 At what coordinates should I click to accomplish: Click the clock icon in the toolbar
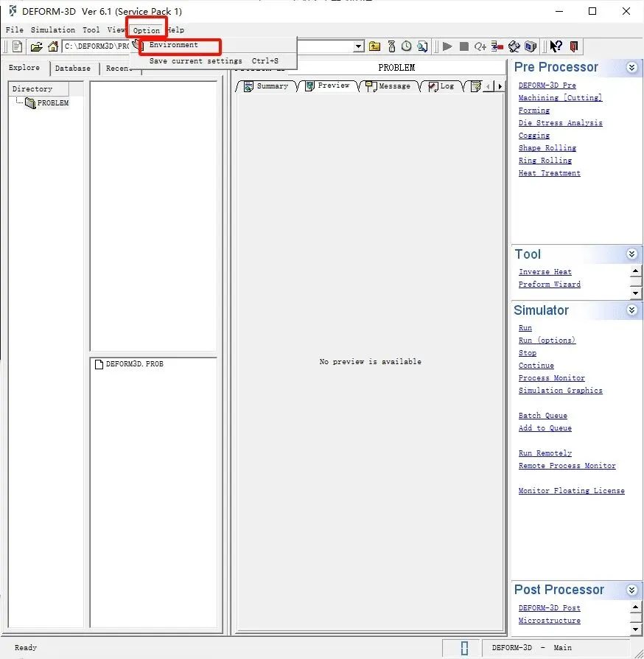tap(406, 46)
